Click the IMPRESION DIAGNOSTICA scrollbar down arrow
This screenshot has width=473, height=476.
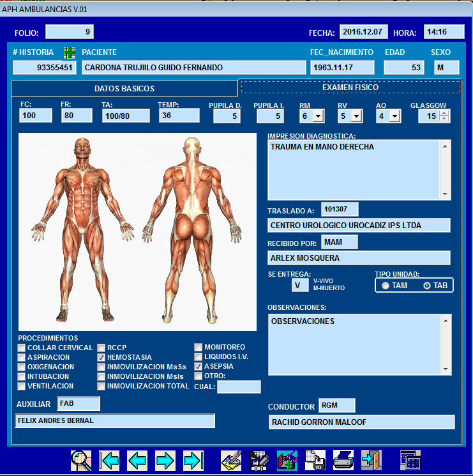click(445, 194)
